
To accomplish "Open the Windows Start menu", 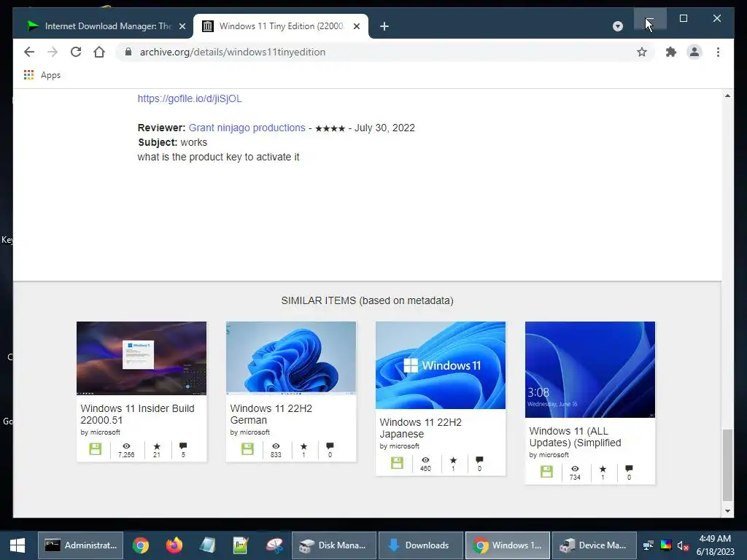I will pyautogui.click(x=18, y=545).
